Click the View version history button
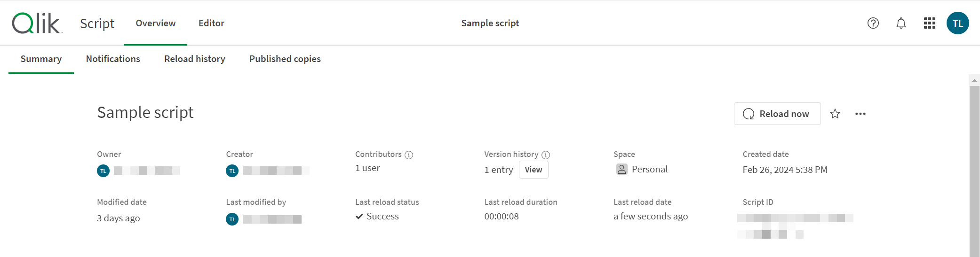Viewport: 980px width, 257px height. tap(534, 170)
